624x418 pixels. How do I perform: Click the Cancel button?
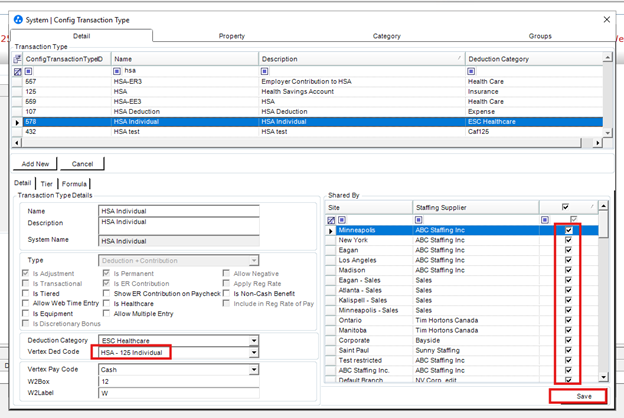[x=82, y=164]
